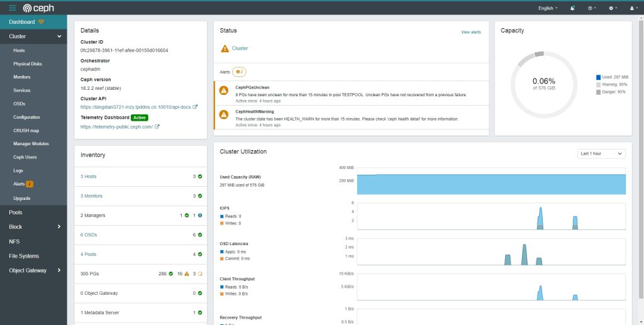Click the View alerts link
644x325 pixels.
470,32
